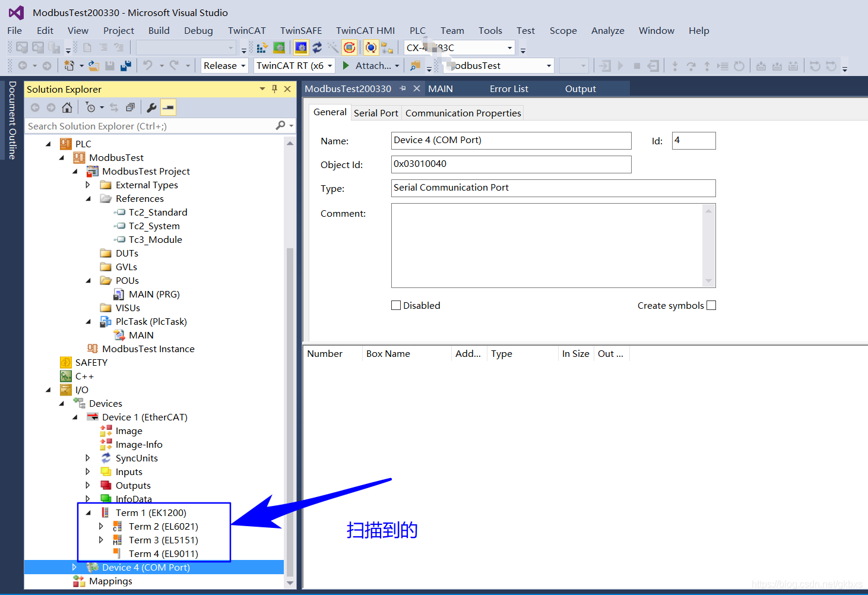868x595 pixels.
Task: Click the Show Online Data globe icon
Action: click(371, 48)
